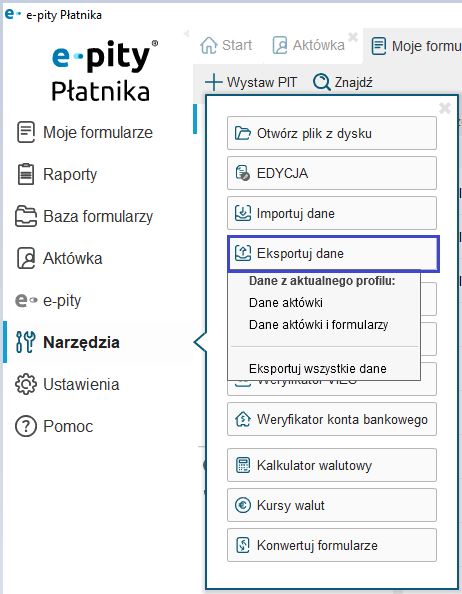Click the EDYCJA button

point(332,173)
